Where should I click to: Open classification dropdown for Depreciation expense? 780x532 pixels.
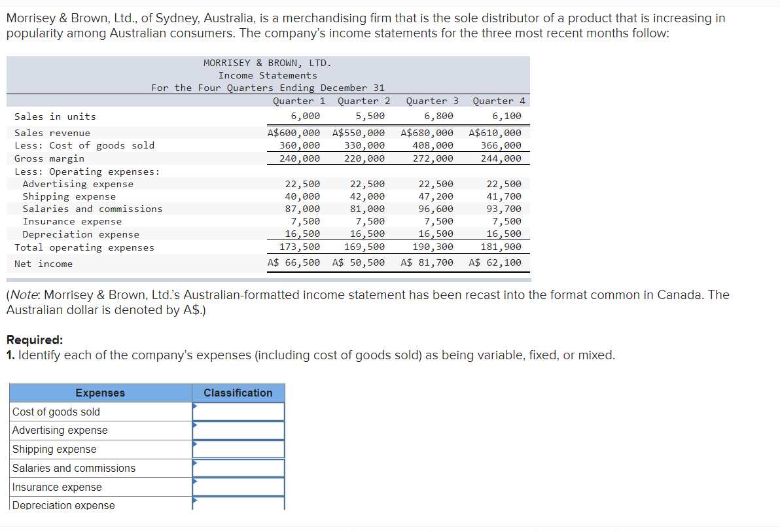238,503
